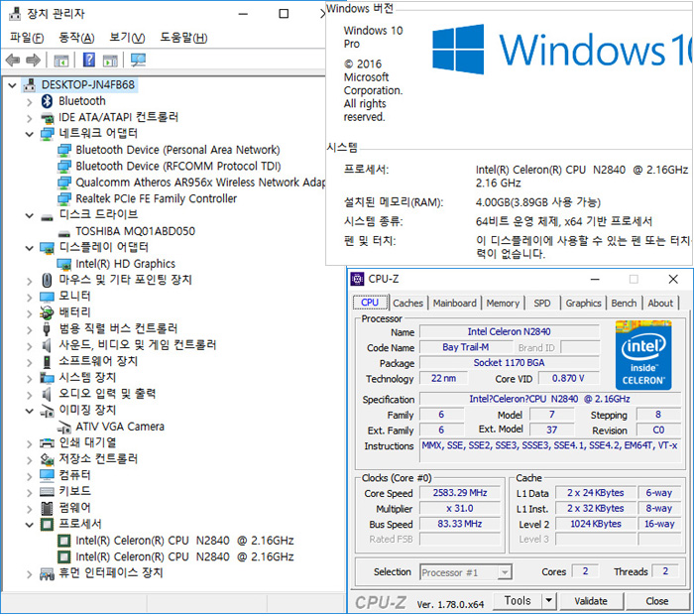The width and height of the screenshot is (694, 616).
Task: Click the 소프트웨어 장치 category icon
Action: 47,362
